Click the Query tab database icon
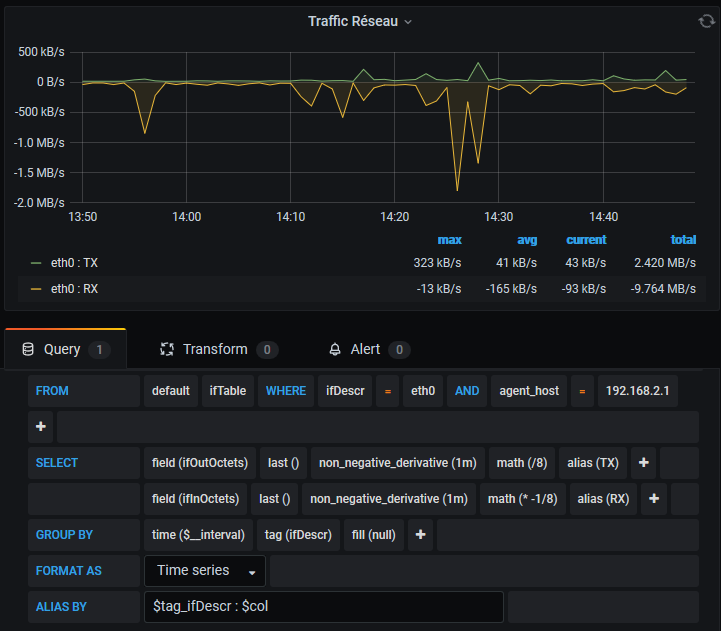This screenshot has width=721, height=631. point(28,350)
